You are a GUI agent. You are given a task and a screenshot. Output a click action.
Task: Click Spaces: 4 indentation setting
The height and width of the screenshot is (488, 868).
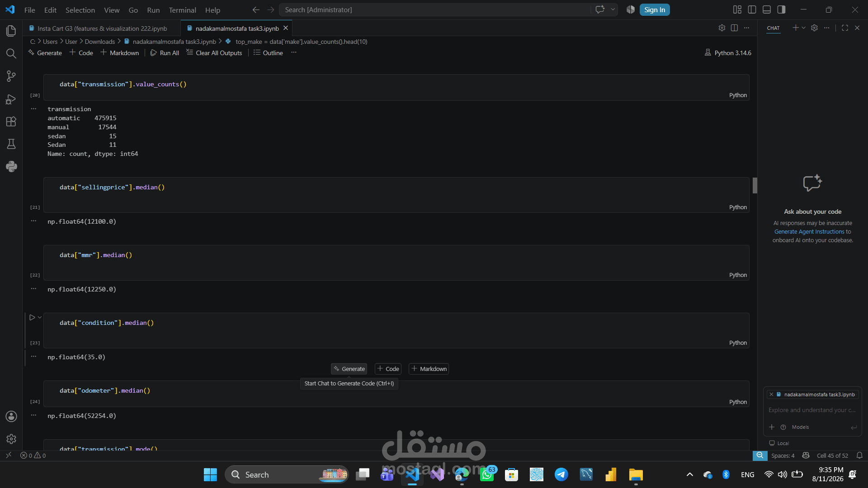pyautogui.click(x=783, y=455)
